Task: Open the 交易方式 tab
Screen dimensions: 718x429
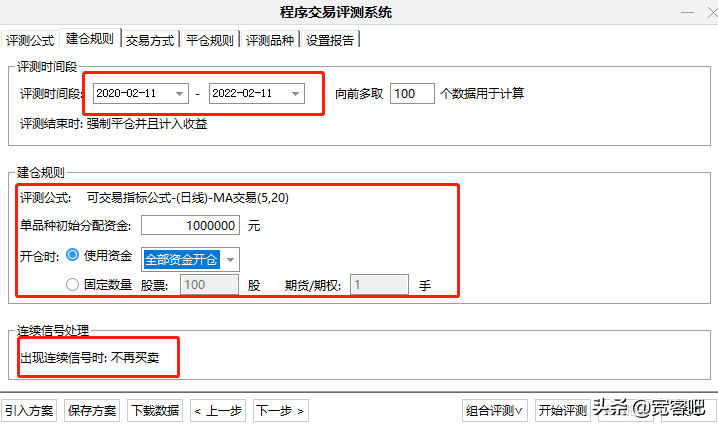Action: [150, 41]
